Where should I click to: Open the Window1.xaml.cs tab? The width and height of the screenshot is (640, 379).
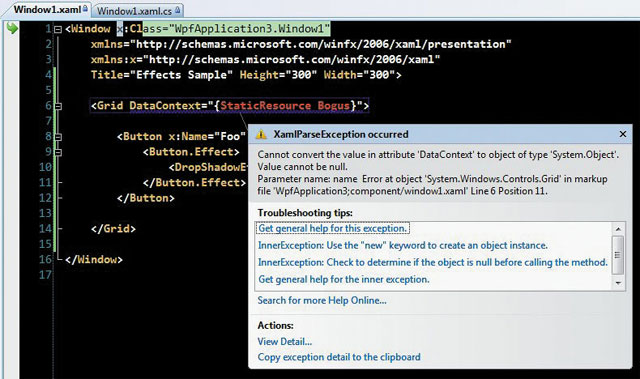[138, 11]
